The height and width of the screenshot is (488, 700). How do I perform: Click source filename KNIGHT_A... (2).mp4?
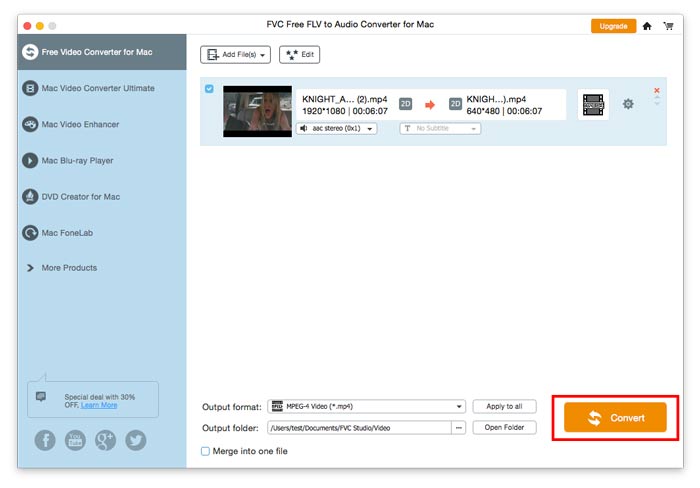345,99
